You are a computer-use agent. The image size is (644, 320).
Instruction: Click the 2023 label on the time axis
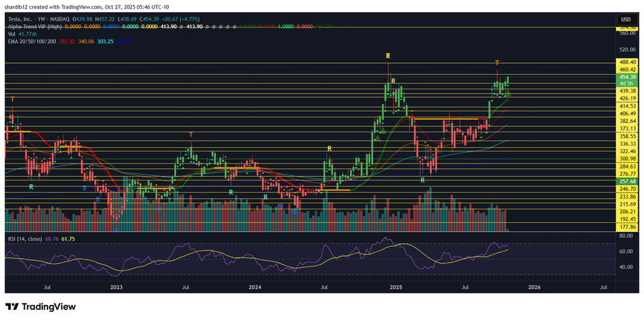[x=117, y=288]
